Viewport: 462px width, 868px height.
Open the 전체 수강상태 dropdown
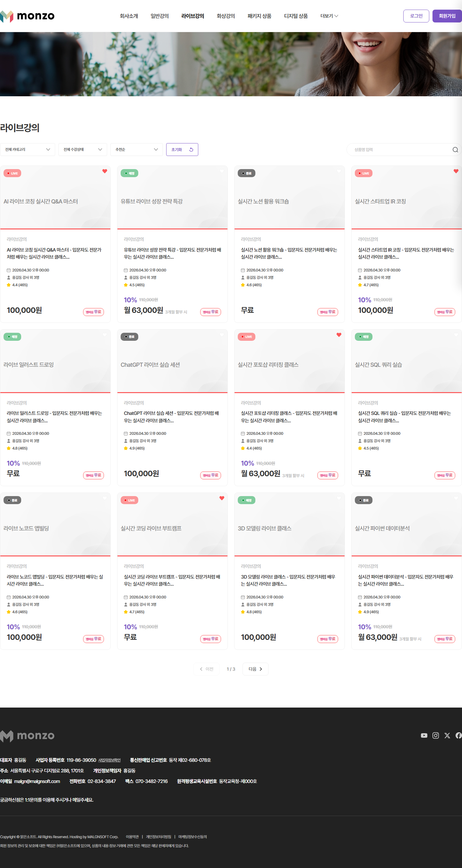pyautogui.click(x=82, y=150)
